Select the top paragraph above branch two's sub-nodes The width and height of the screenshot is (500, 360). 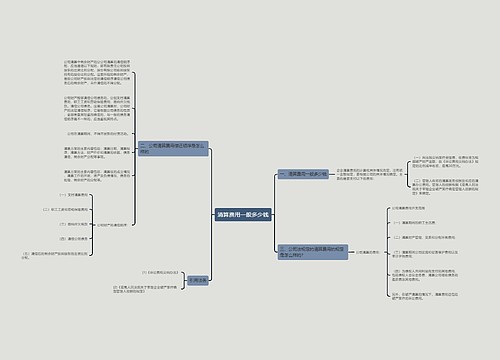click(x=97, y=72)
